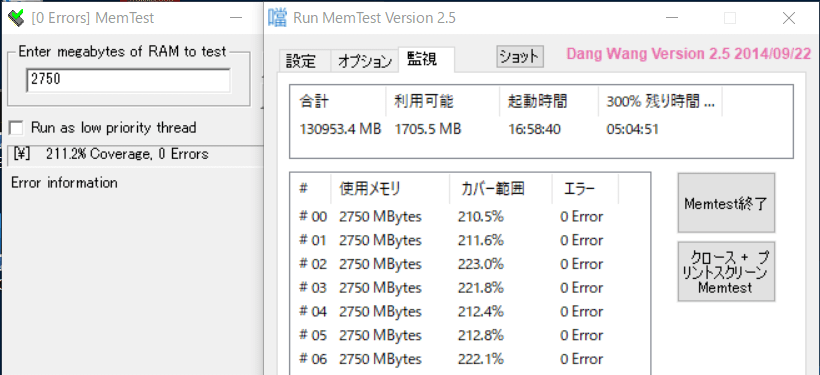Click the Memtest終了 button
The height and width of the screenshot is (375, 820).
click(x=726, y=203)
